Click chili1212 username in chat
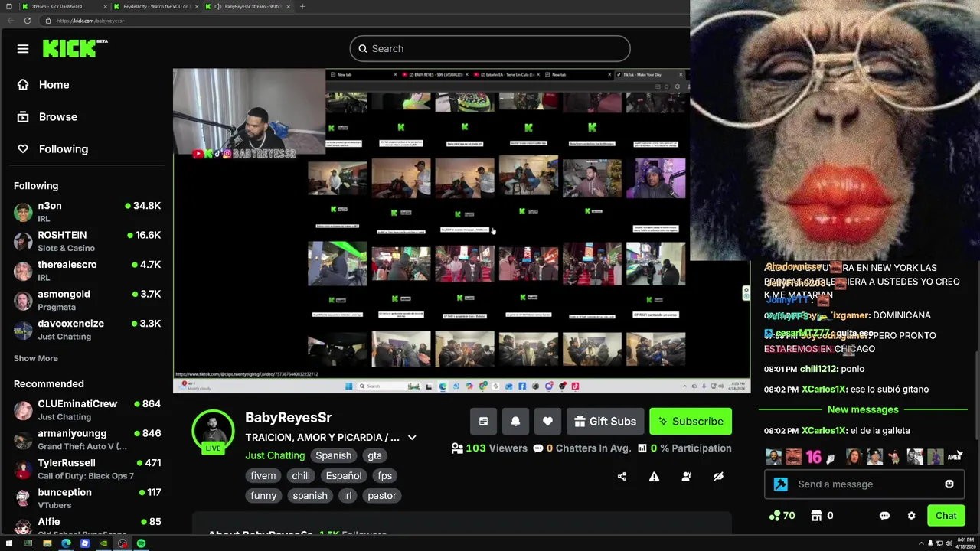This screenshot has width=980, height=551. point(819,370)
